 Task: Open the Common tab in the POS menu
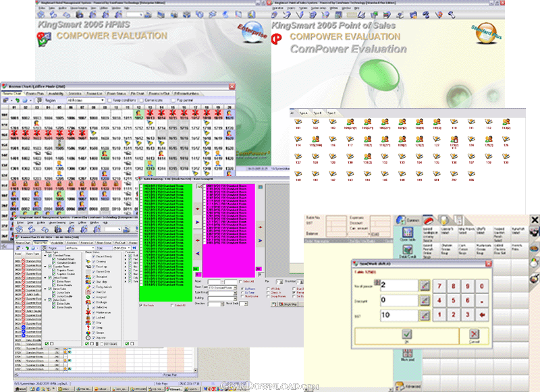coord(408,220)
